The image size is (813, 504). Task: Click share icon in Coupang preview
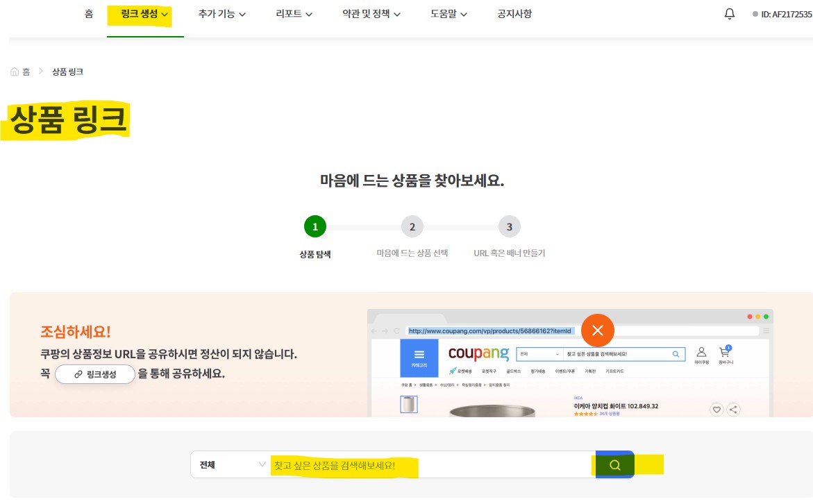point(733,410)
